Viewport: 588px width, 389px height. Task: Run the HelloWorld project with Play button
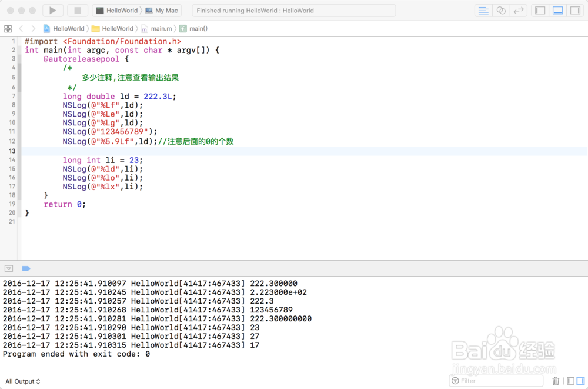[53, 11]
